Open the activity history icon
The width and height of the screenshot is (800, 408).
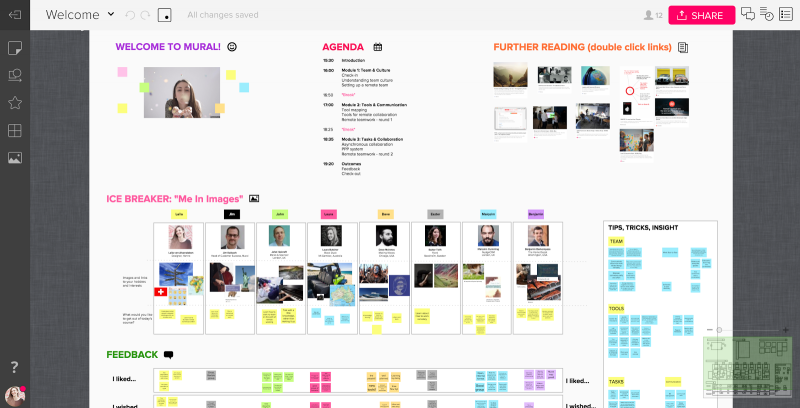[766, 14]
